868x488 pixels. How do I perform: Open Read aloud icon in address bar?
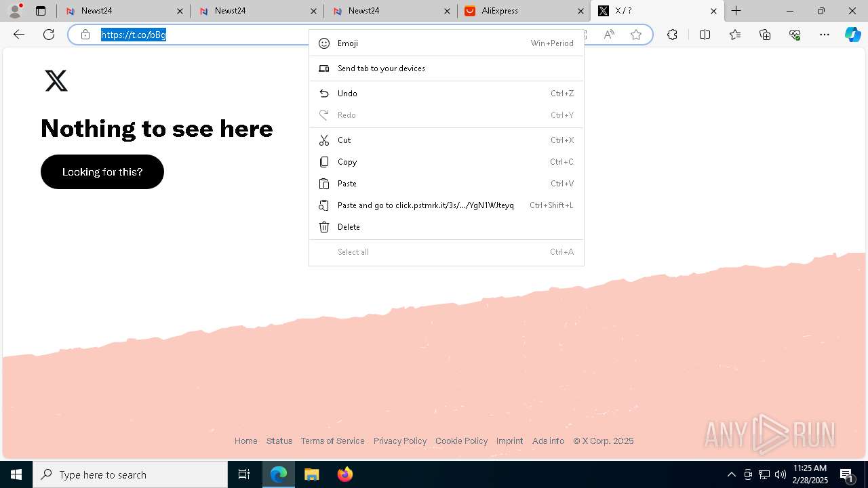[609, 35]
